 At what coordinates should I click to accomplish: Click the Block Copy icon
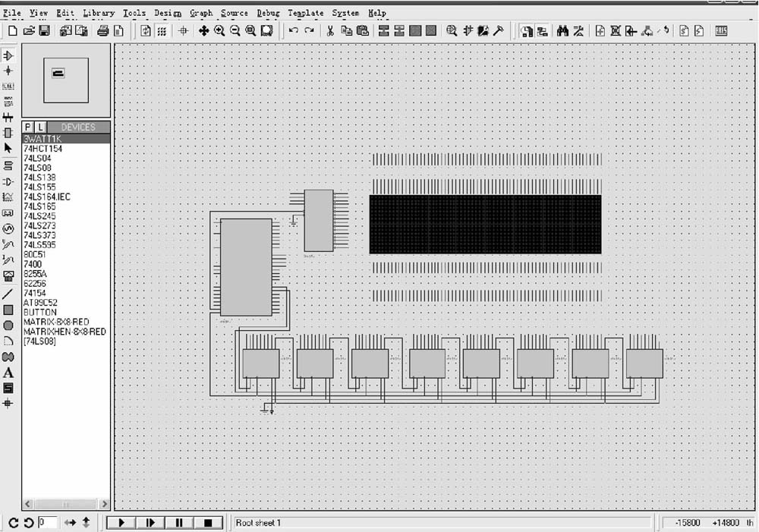(383, 31)
